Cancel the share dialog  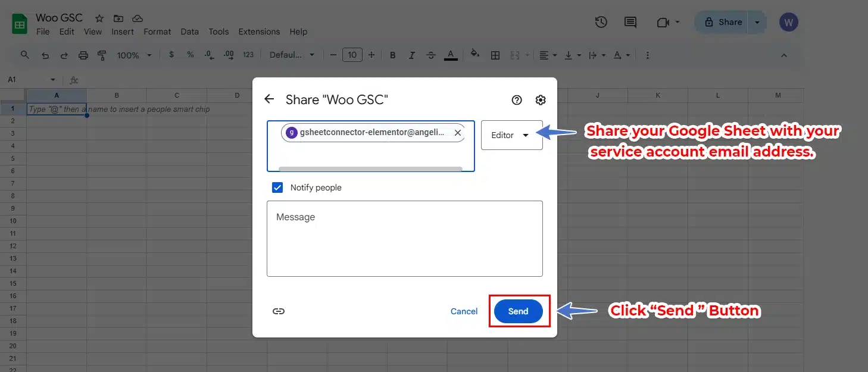click(464, 311)
